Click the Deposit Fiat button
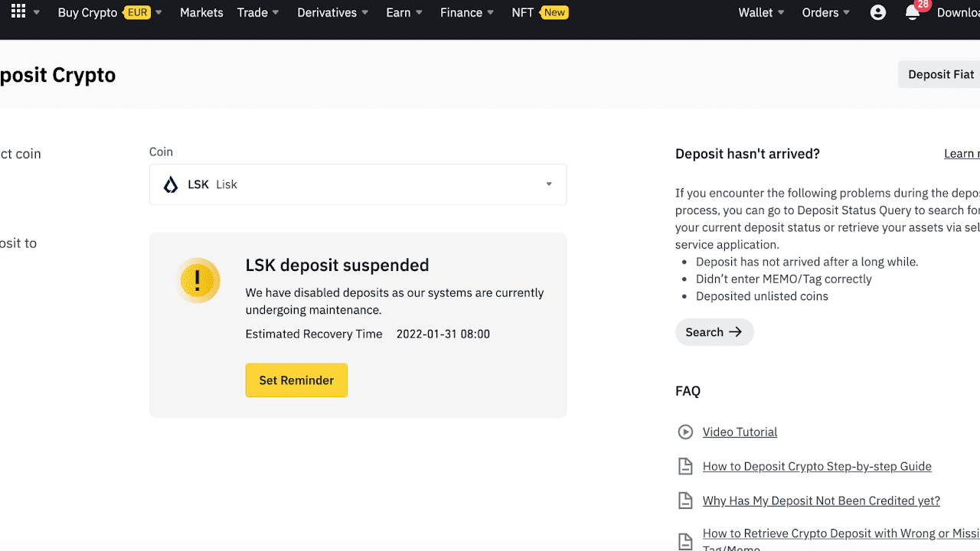The width and height of the screenshot is (980, 551). [x=941, y=74]
